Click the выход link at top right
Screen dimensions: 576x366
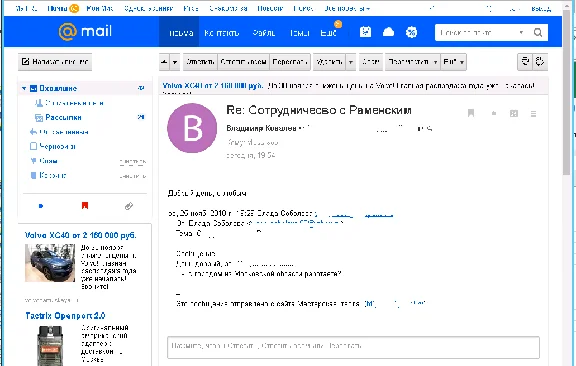(541, 8)
